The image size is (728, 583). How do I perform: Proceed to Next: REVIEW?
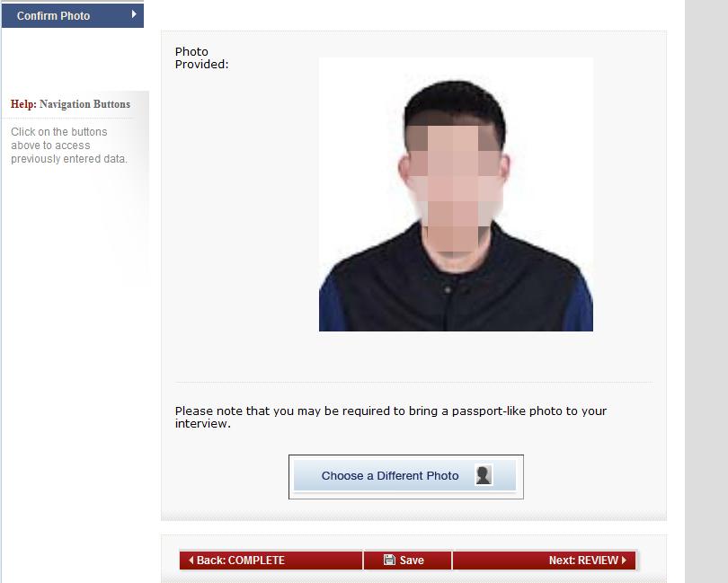(544, 561)
